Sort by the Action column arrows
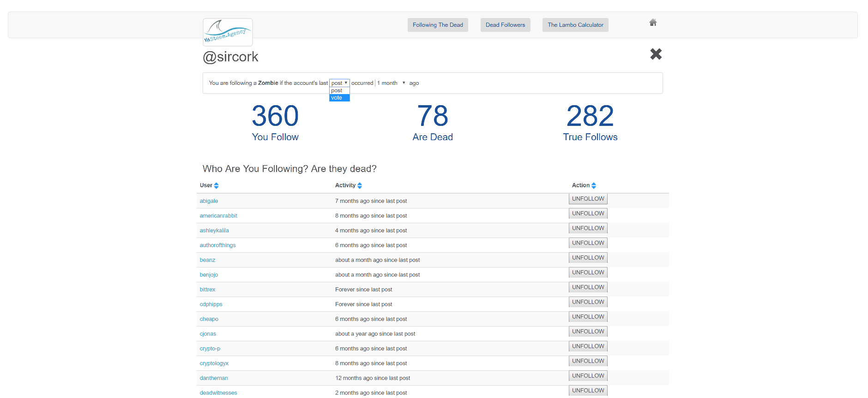 coord(594,185)
